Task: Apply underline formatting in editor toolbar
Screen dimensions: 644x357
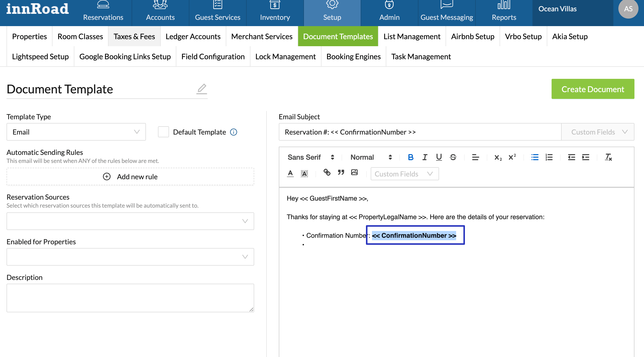Action: (x=439, y=157)
